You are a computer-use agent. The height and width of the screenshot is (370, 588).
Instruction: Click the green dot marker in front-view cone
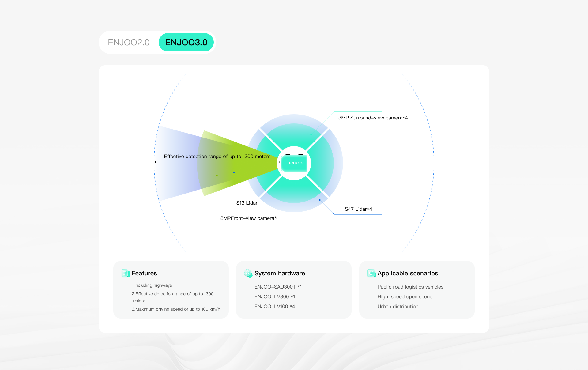click(x=217, y=176)
